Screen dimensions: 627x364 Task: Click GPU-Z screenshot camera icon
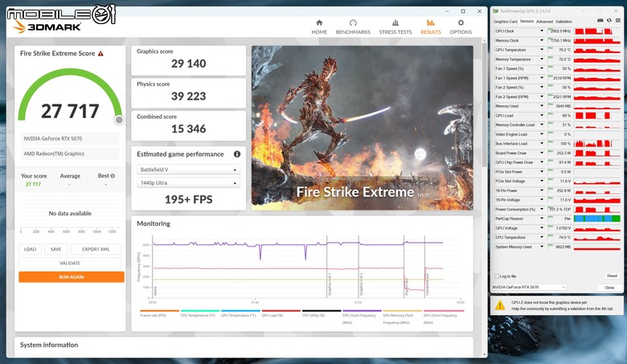600,21
